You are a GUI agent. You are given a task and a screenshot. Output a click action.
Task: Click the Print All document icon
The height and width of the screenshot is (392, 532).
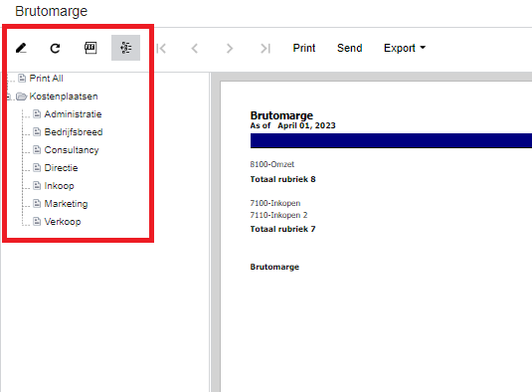pos(22,79)
